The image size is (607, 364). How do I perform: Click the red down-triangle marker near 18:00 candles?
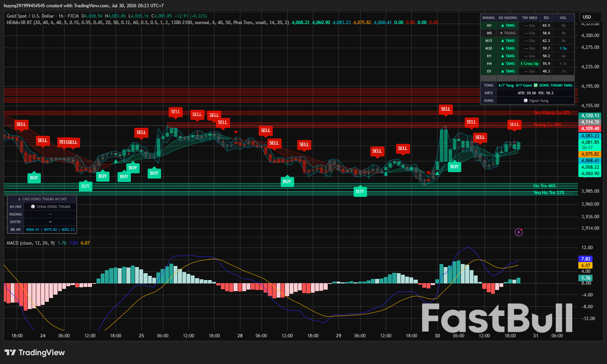[236, 132]
